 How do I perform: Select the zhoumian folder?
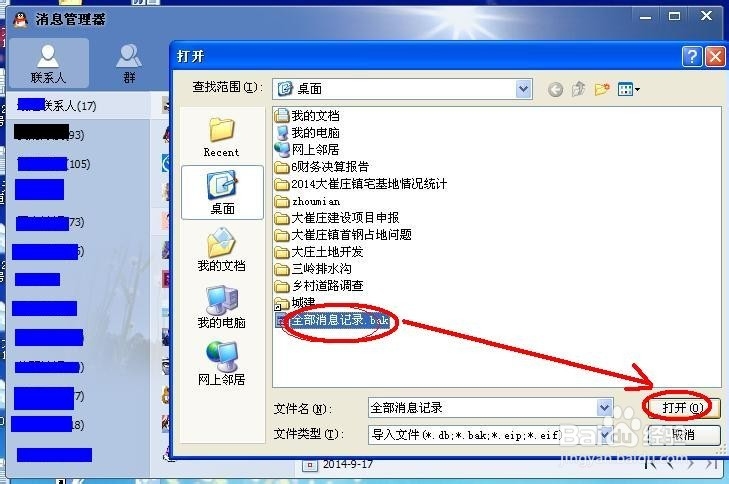pos(307,201)
